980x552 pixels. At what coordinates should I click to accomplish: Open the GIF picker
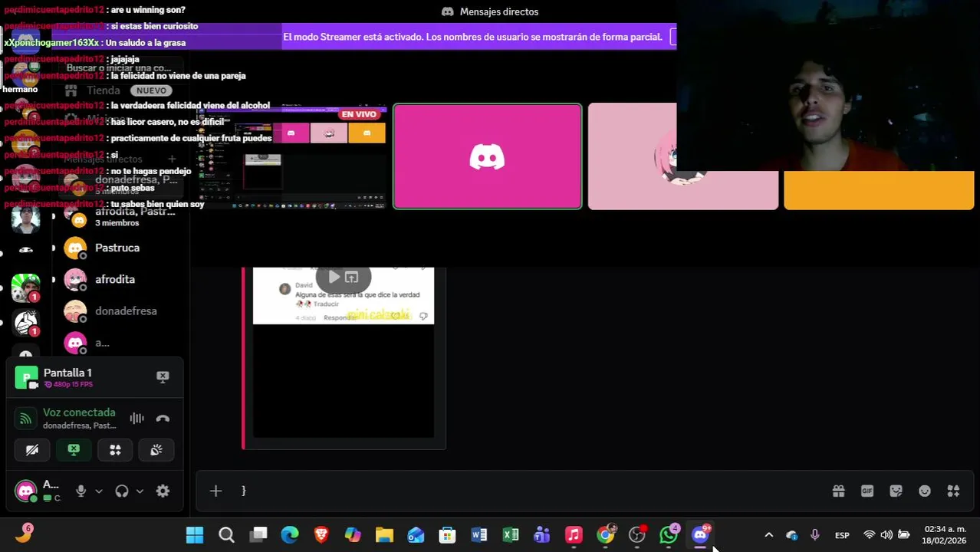867,491
